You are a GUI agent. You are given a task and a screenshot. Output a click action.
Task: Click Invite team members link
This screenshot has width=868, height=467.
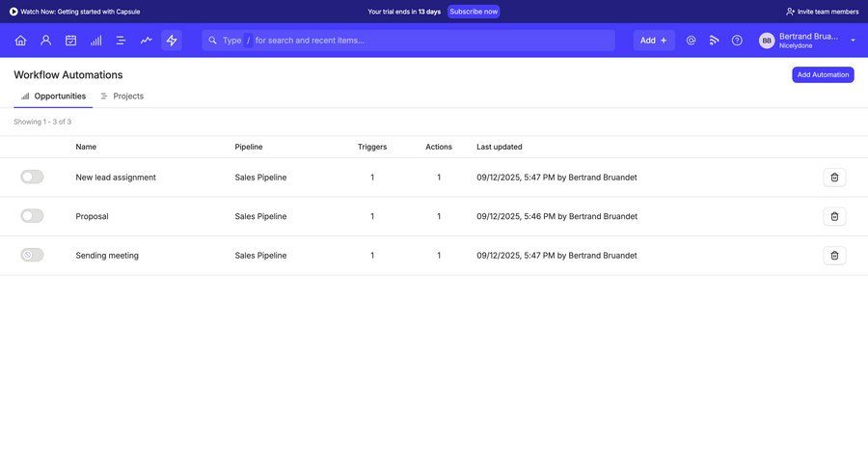point(822,12)
